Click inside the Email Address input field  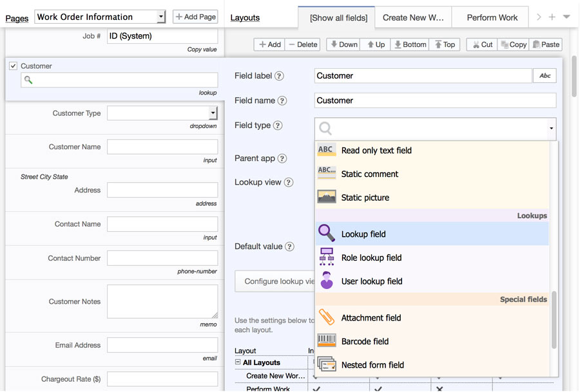pos(162,345)
